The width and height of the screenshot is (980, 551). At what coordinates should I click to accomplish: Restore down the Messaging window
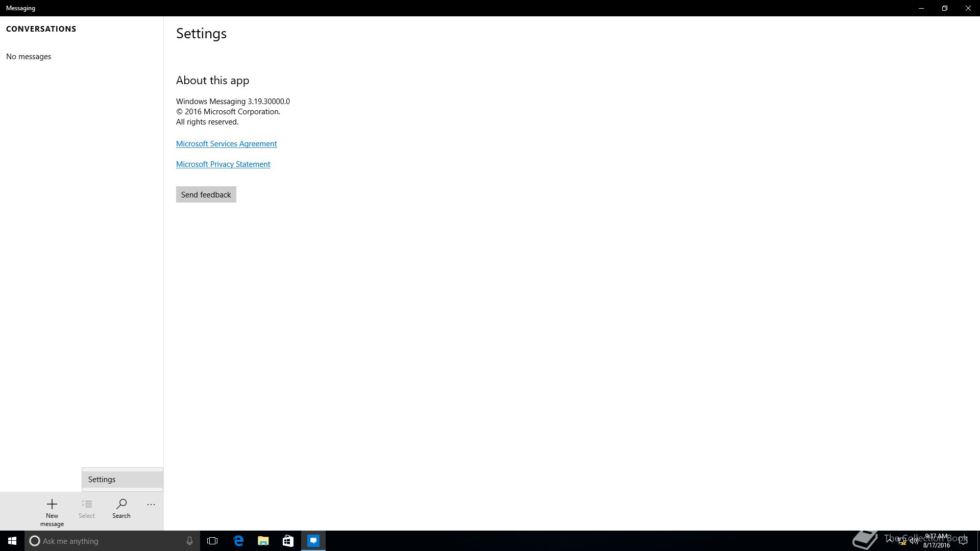click(945, 8)
